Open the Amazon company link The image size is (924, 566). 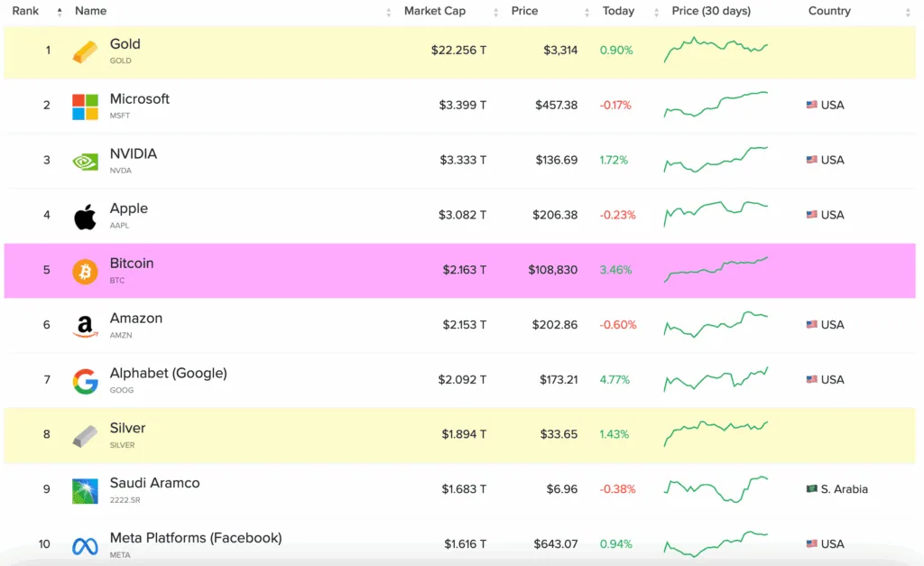pos(136,319)
